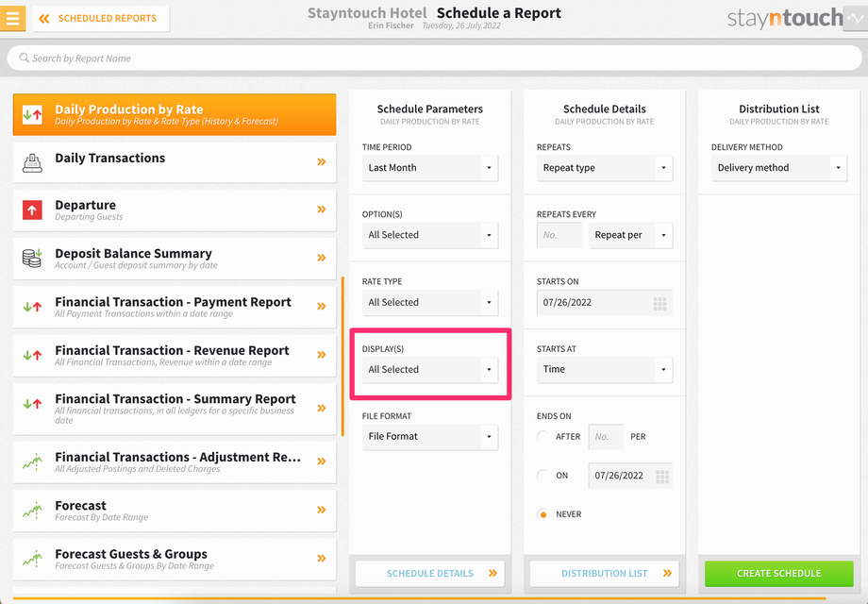Click the After number of periods field
The image size is (868, 604).
(x=606, y=437)
